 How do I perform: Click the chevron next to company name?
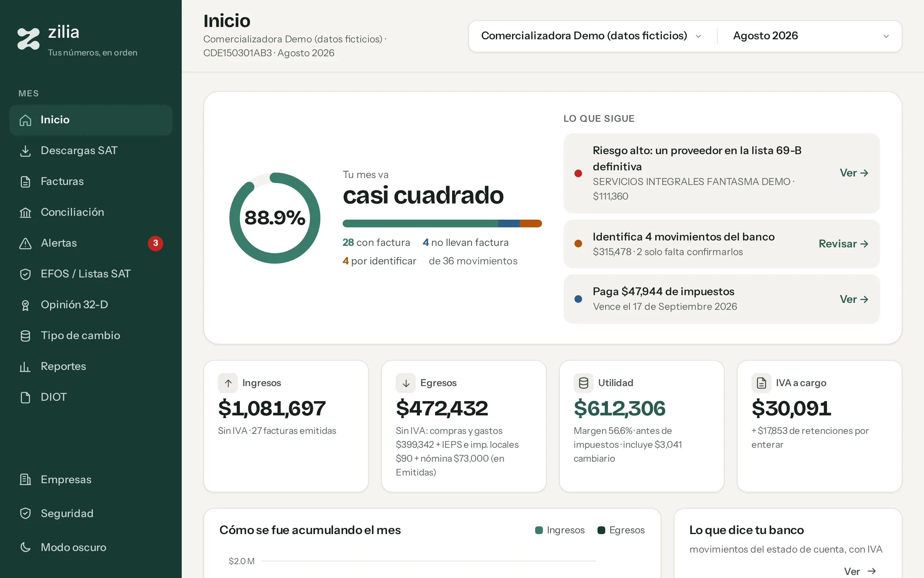[x=698, y=36]
